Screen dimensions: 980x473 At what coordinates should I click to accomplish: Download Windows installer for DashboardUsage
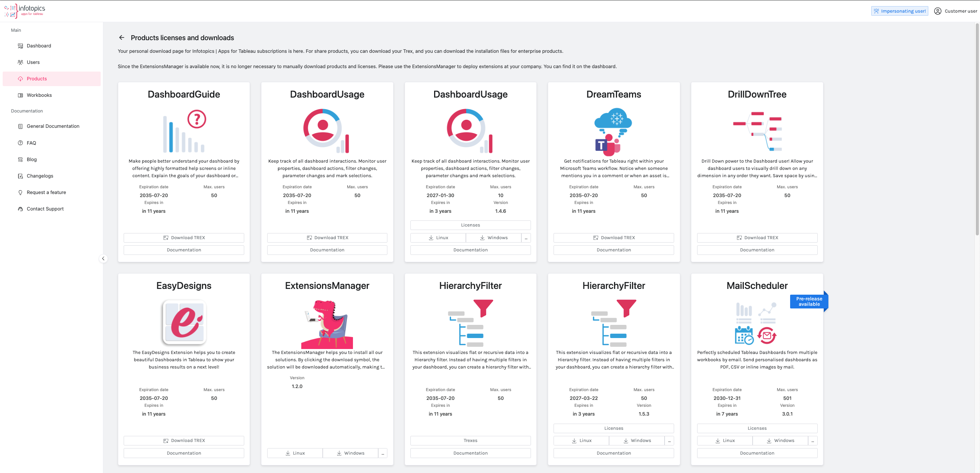494,238
